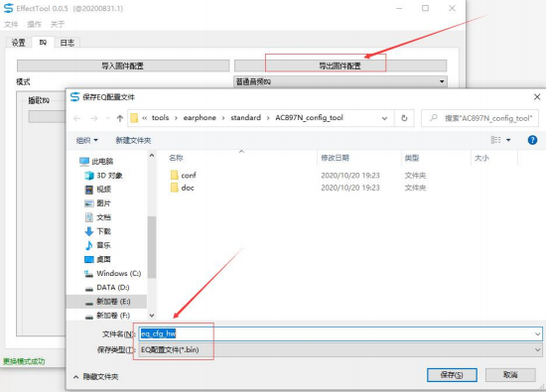Select the tools breadcrumb segment
The width and height of the screenshot is (546, 392).
click(160, 118)
